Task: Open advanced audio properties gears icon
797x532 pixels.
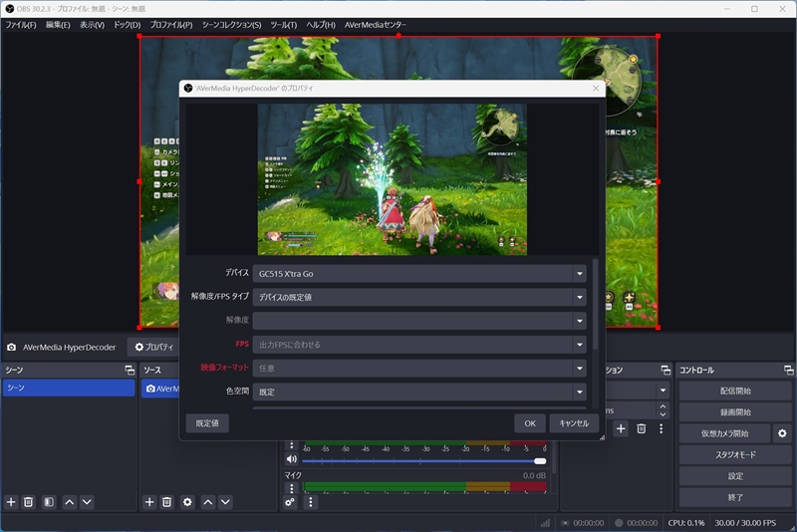Action: point(290,502)
